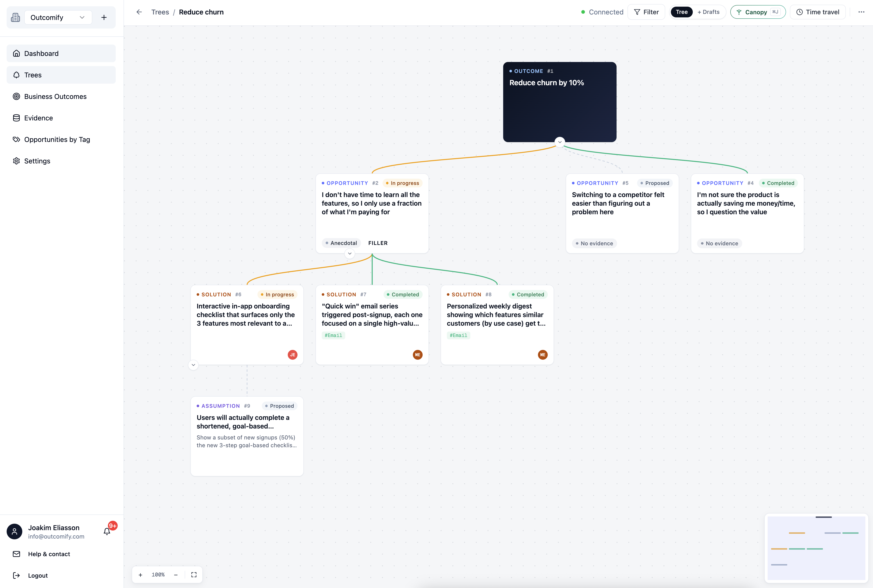Open the Outcomify workspace dropdown
Screen dimensions: 873x588
[x=58, y=17]
